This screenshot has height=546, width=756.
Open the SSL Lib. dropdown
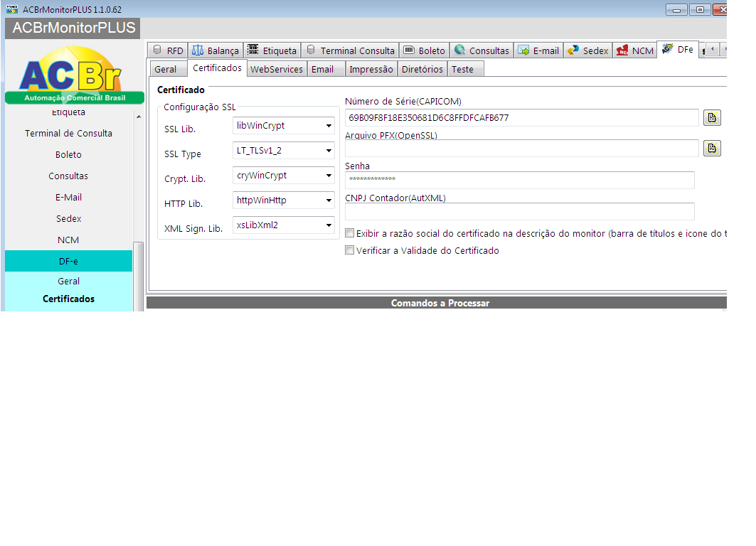click(284, 126)
